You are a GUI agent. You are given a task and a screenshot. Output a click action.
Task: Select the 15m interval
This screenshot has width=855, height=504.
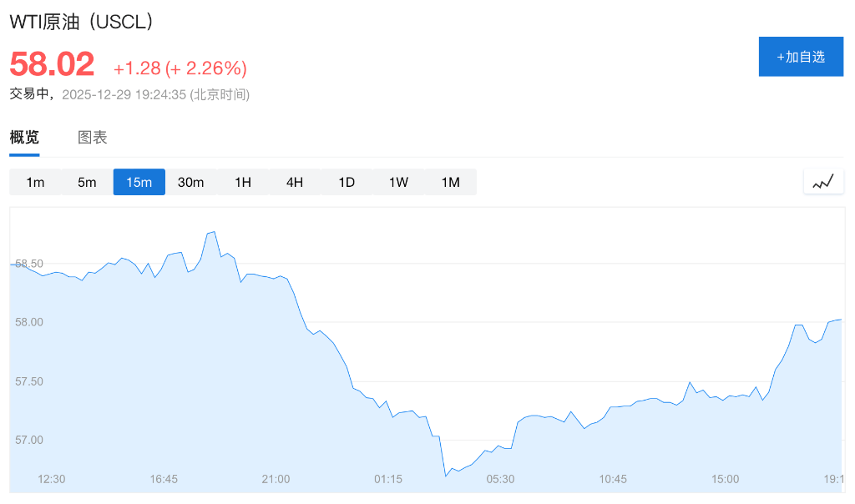[139, 182]
